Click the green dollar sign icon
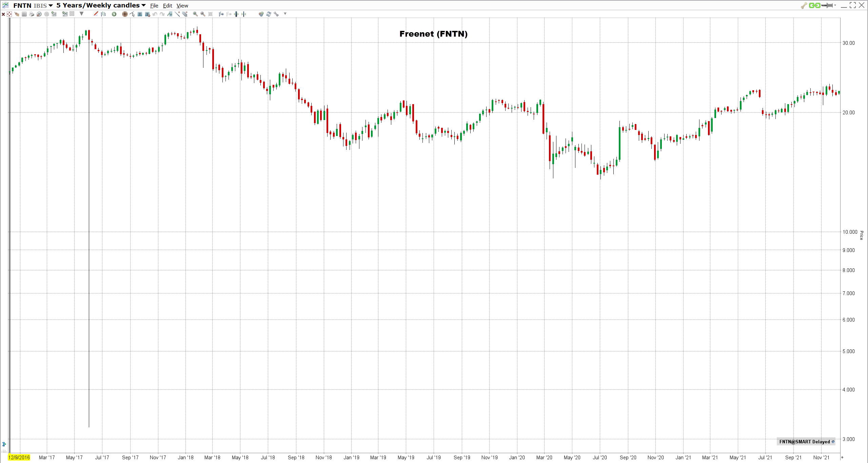Viewport: 868px width, 463px height. click(114, 14)
